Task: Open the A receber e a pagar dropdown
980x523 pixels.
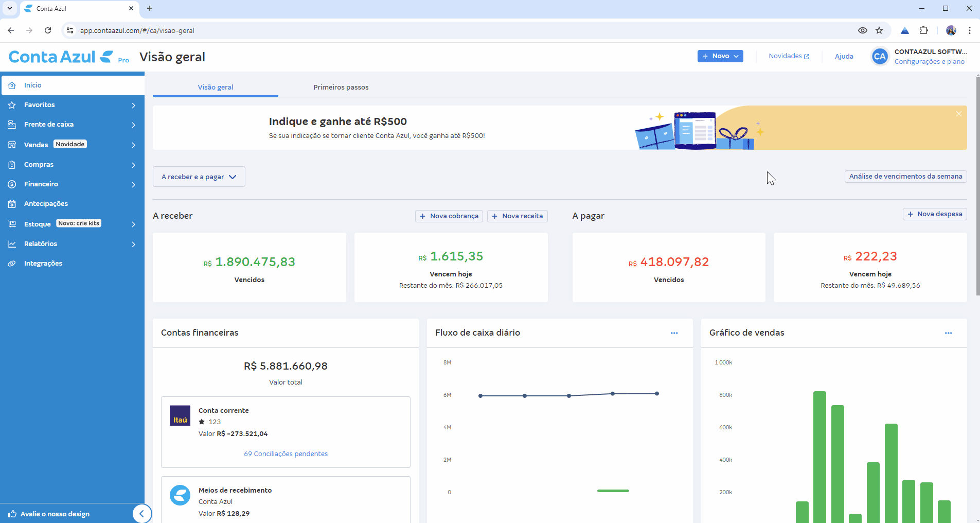Action: coord(199,177)
